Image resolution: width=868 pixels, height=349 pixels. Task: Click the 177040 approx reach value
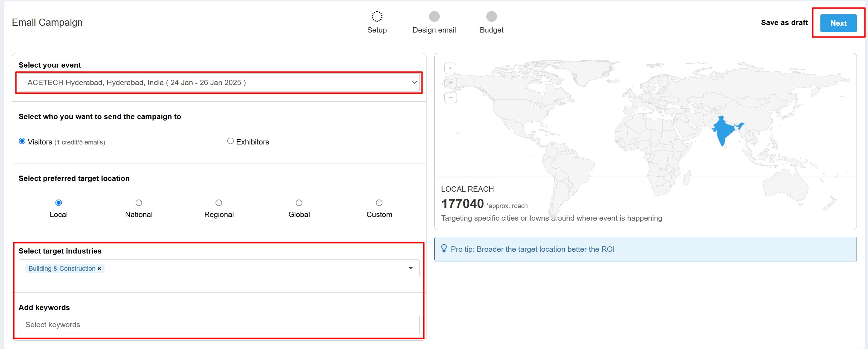click(x=463, y=204)
